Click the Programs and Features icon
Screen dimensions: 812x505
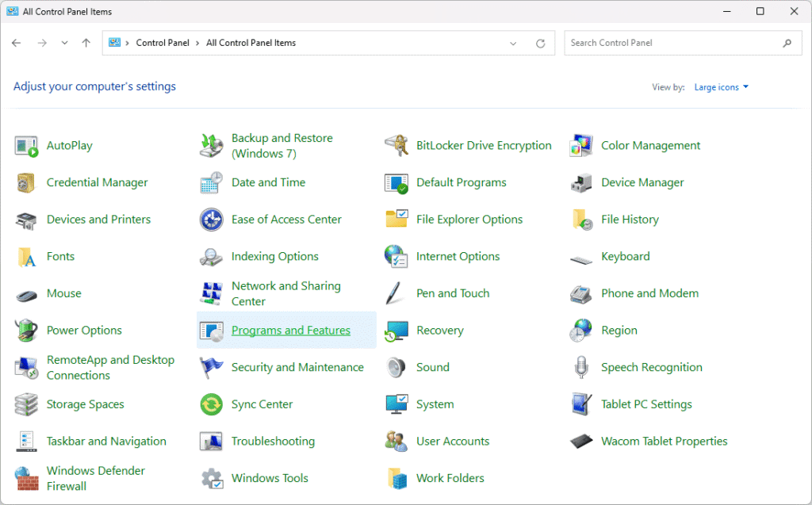click(x=211, y=331)
